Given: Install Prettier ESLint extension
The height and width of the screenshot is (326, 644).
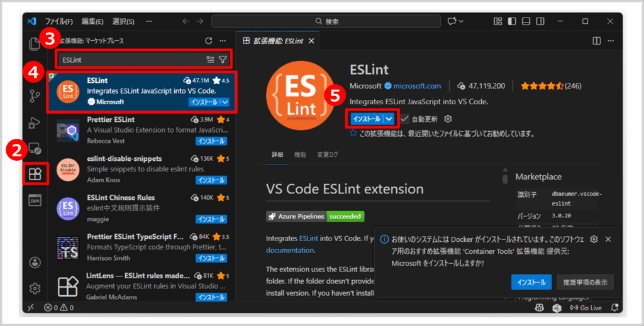Looking at the screenshot, I should (x=211, y=141).
